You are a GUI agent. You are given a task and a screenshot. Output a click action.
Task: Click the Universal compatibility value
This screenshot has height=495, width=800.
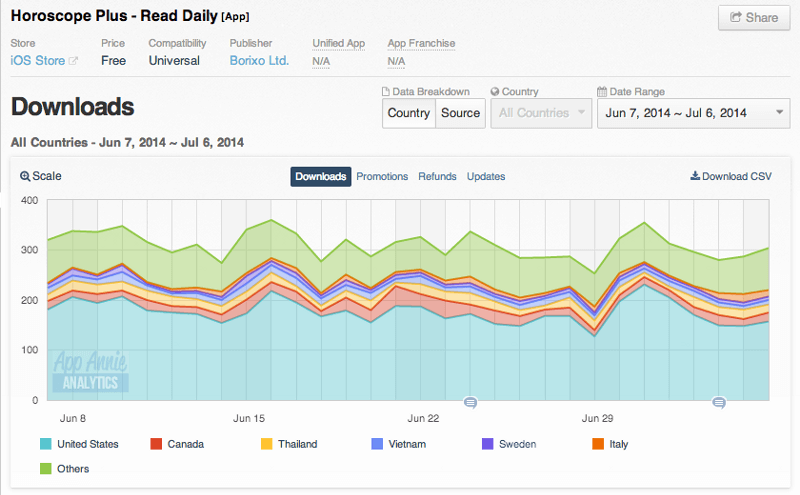click(x=174, y=61)
